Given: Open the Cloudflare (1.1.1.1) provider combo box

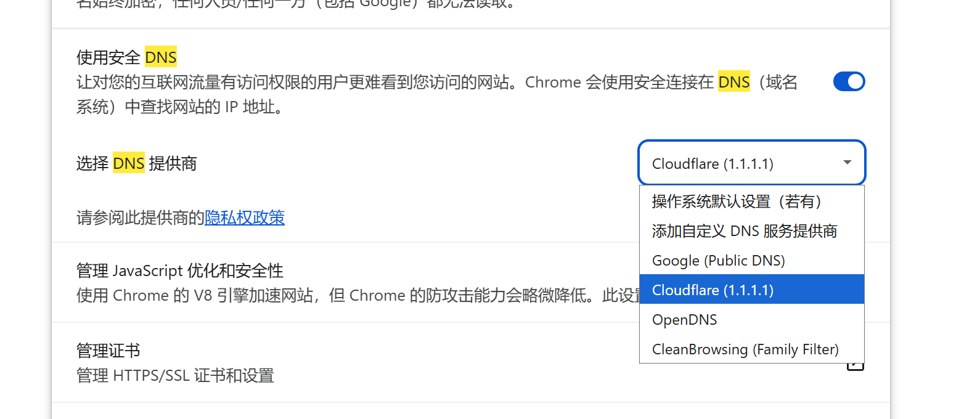Looking at the screenshot, I should 752,163.
